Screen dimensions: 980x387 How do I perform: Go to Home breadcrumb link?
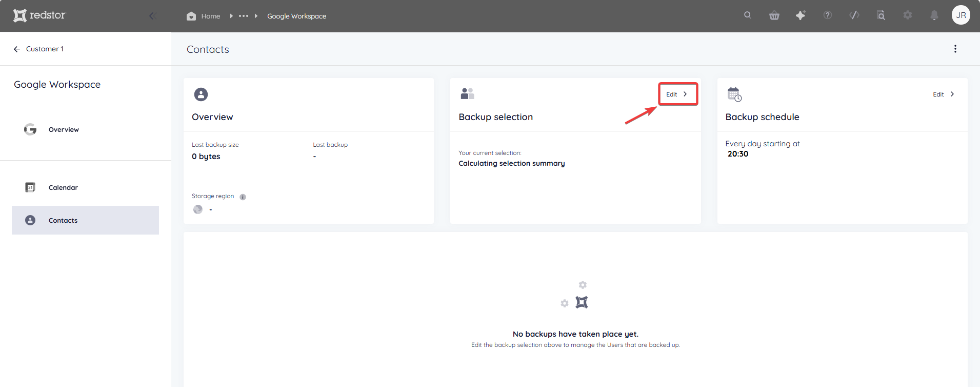pyautogui.click(x=210, y=16)
